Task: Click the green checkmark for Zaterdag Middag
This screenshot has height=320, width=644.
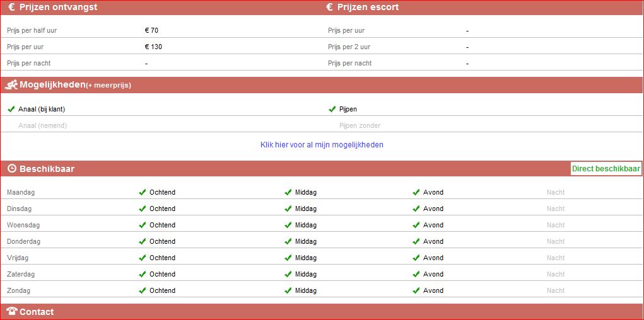Action: [x=288, y=274]
